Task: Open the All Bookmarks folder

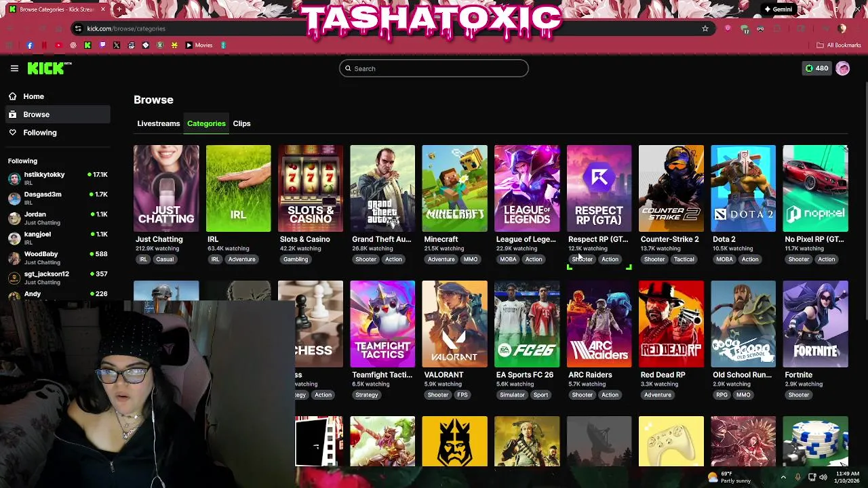Action: (839, 45)
